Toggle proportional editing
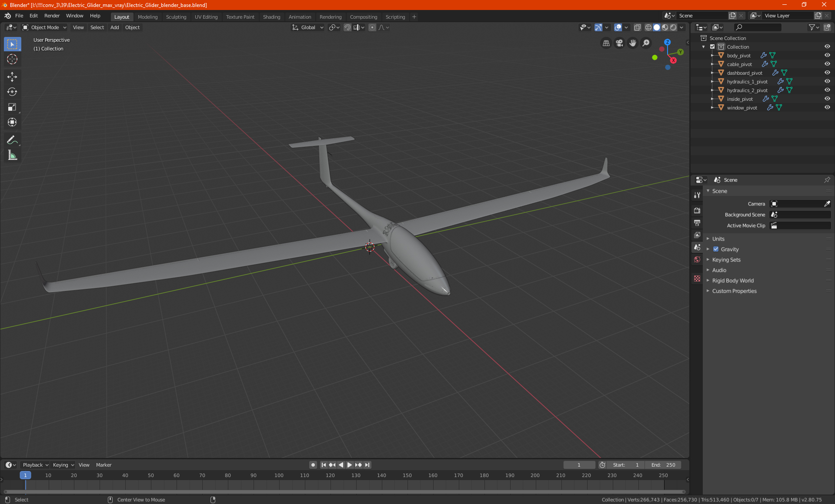 pos(372,27)
